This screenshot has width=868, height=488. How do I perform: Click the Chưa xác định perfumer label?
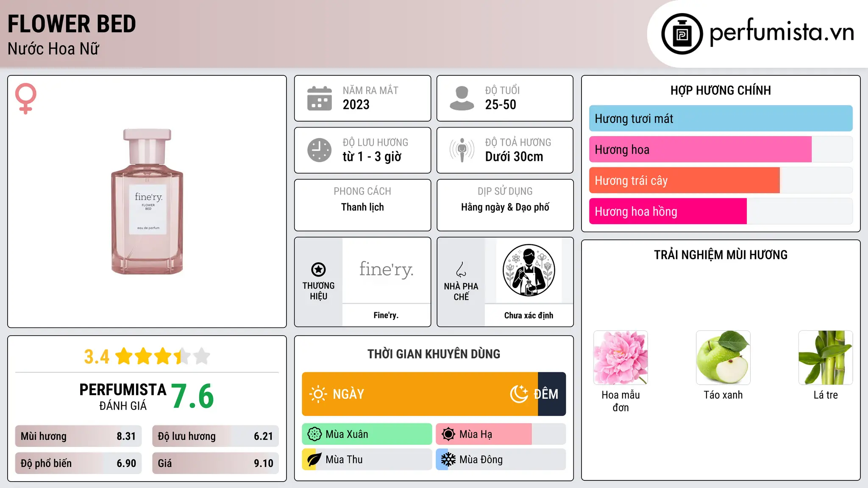tap(529, 315)
